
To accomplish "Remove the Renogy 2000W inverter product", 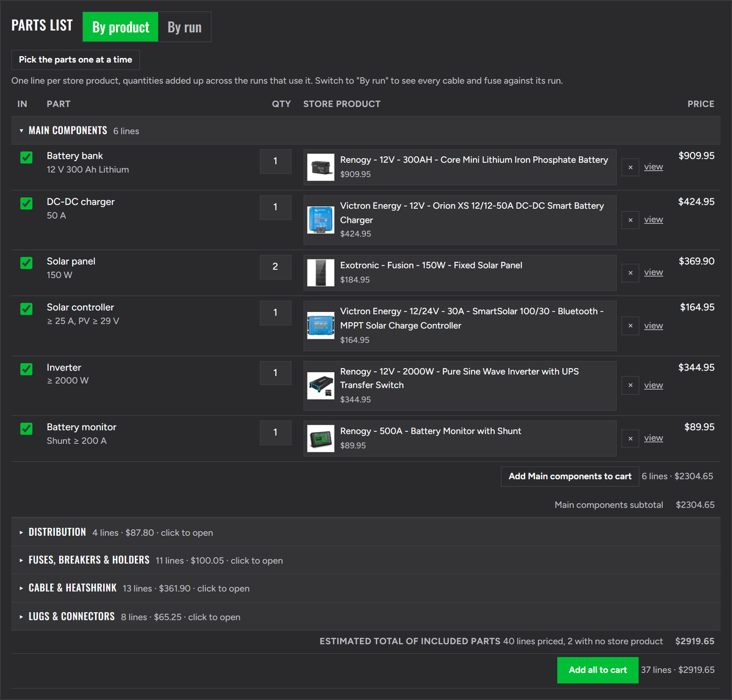I will click(630, 386).
